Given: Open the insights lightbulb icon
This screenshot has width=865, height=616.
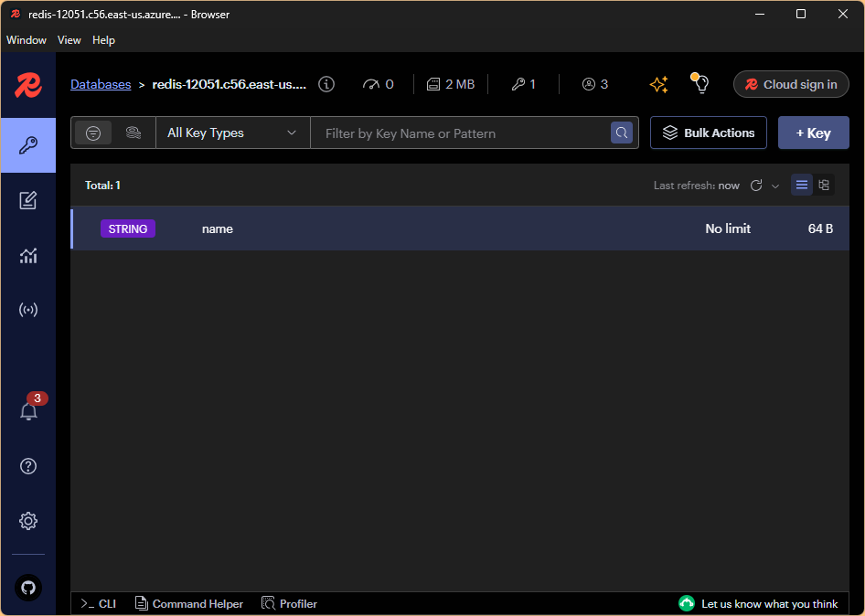Looking at the screenshot, I should (700, 84).
